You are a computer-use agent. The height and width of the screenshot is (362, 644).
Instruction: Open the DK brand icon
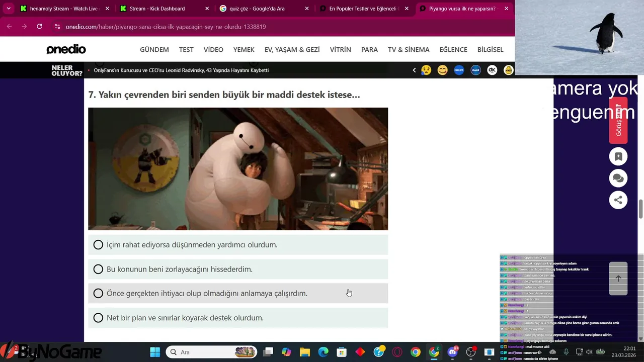pos(492,70)
